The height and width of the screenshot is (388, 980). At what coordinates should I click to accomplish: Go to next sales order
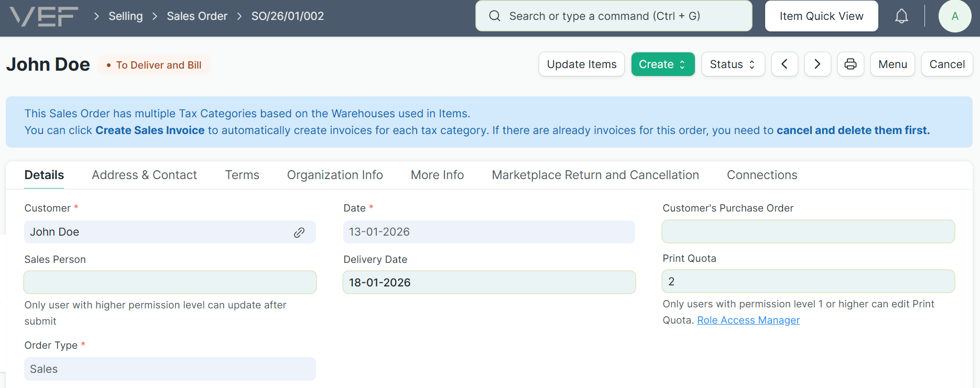coord(817,64)
